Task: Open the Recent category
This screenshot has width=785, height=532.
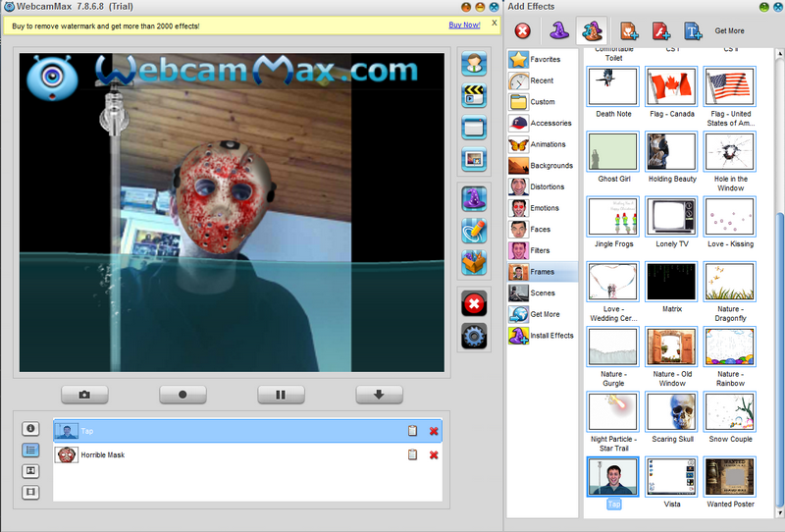Action: 543,80
